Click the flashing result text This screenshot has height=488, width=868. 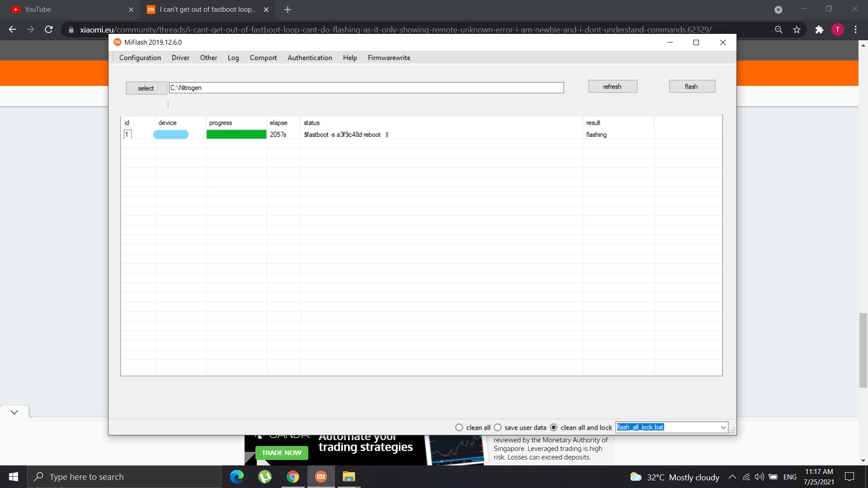596,135
